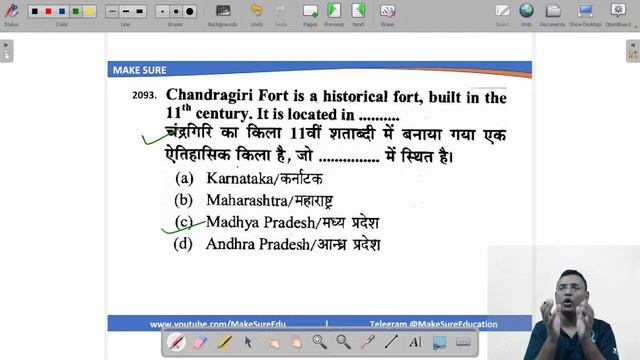Open the Backgrounds options
The height and width of the screenshot is (360, 640).
pyautogui.click(x=222, y=15)
